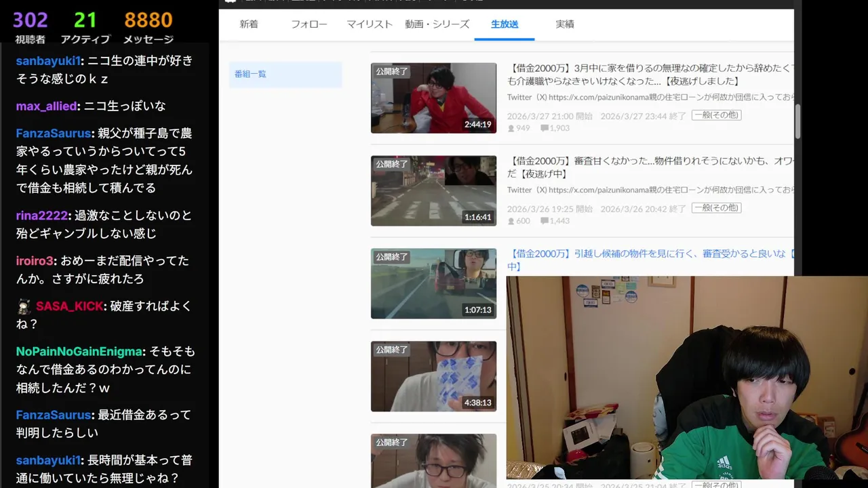Click username max_allied in chat
Screen dimensions: 868x488
click(47, 106)
